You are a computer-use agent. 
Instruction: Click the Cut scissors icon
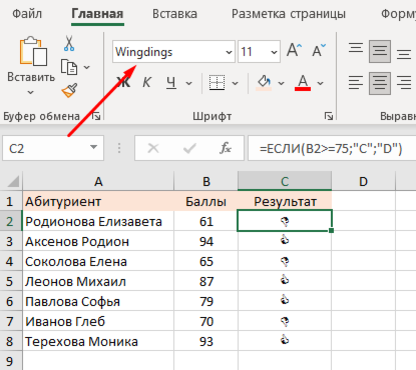pos(69,43)
